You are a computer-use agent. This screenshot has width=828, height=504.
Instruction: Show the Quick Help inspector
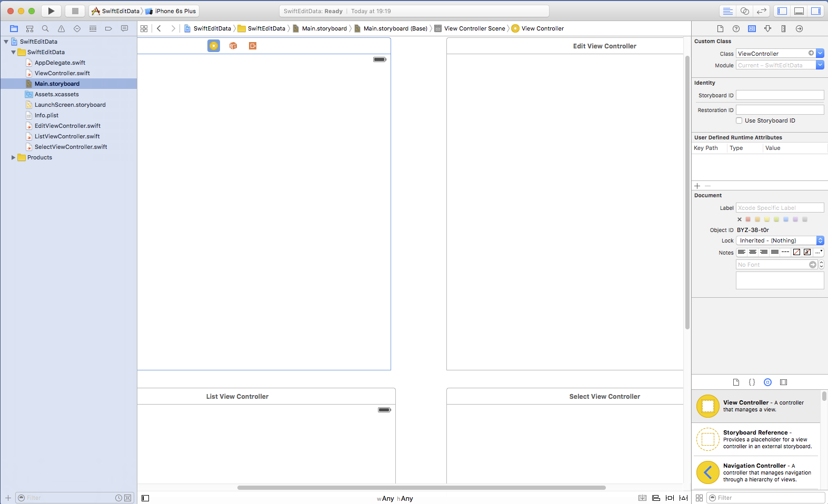pos(736,29)
